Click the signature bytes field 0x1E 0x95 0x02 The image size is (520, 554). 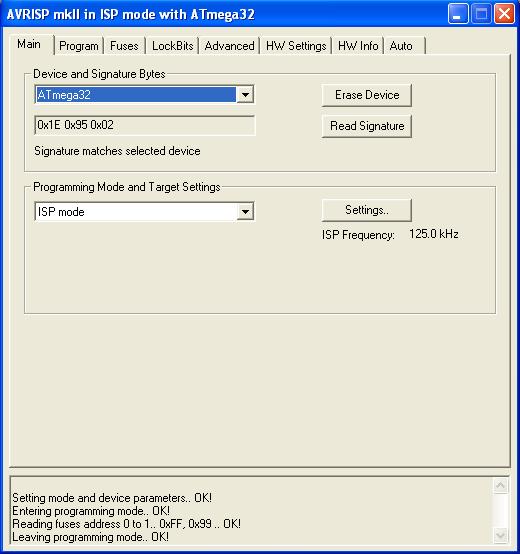coord(144,125)
